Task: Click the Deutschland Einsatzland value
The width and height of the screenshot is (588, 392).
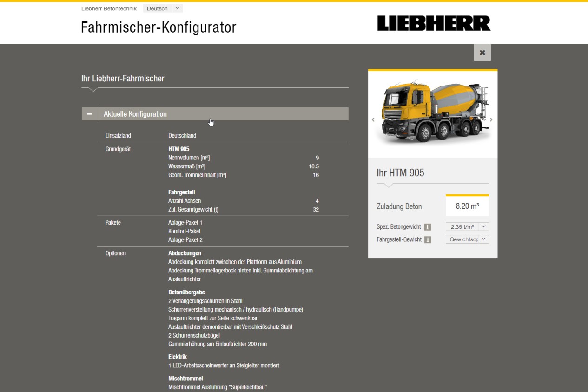Action: pos(182,136)
